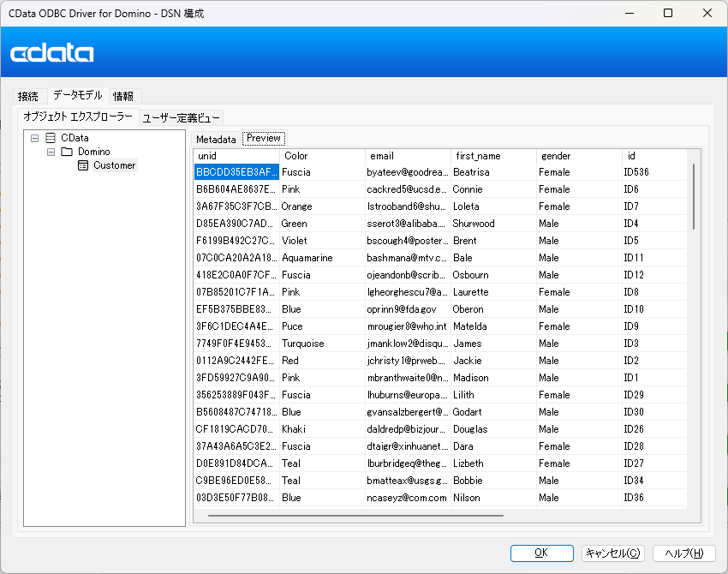Viewport: 728px width, 574px height.
Task: Click first name cell Bobbie
Action: (x=493, y=481)
